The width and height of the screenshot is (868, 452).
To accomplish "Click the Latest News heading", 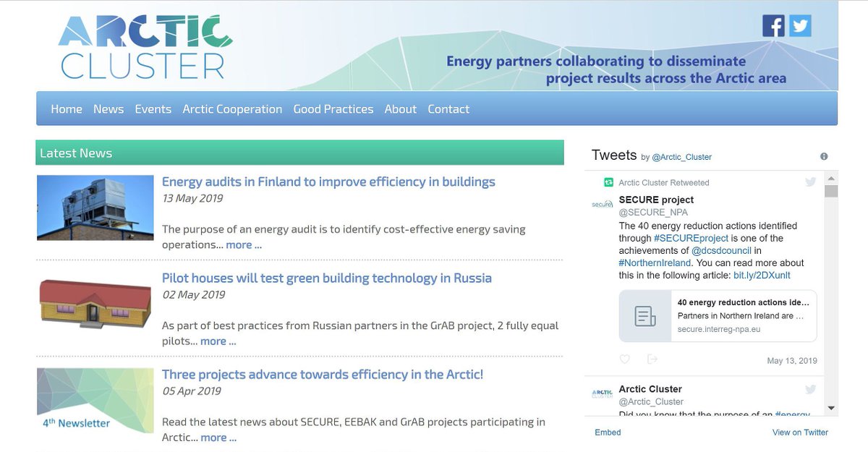I will pos(76,153).
